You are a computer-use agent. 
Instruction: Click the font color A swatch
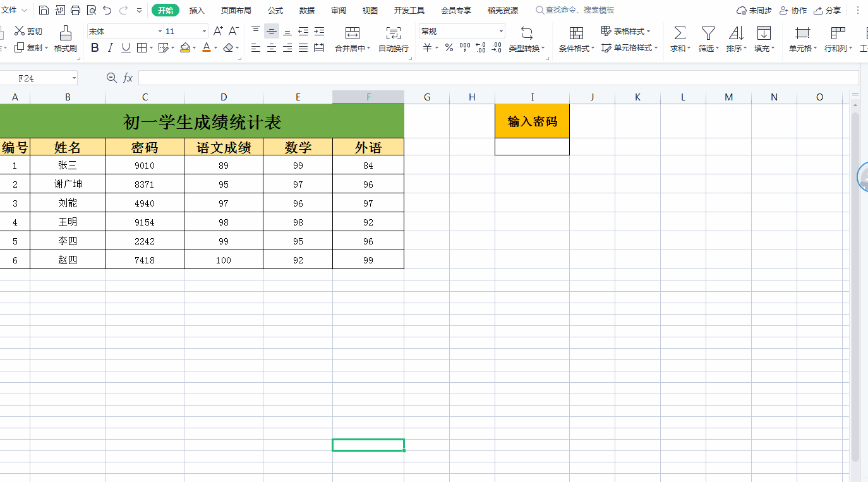pos(207,47)
